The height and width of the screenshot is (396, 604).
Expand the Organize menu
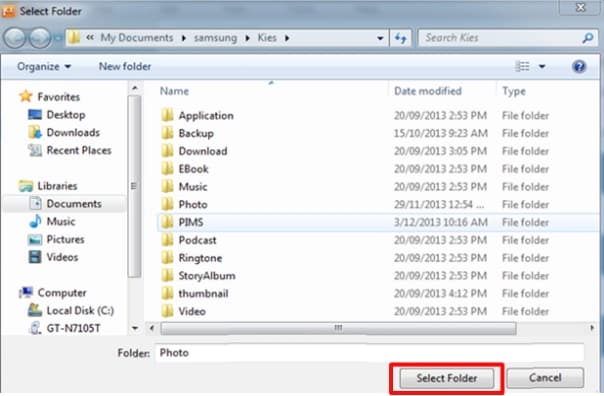click(x=44, y=67)
